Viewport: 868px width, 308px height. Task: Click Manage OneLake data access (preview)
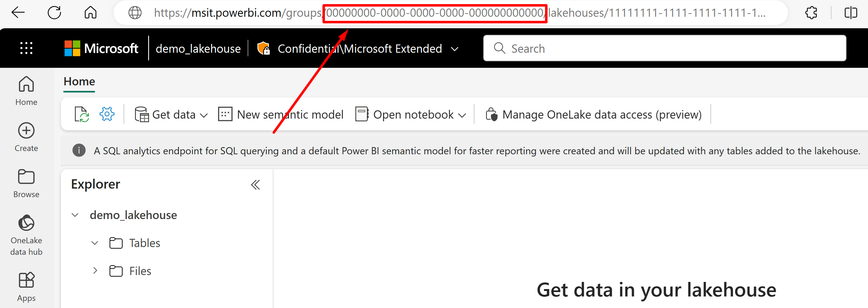pos(593,114)
